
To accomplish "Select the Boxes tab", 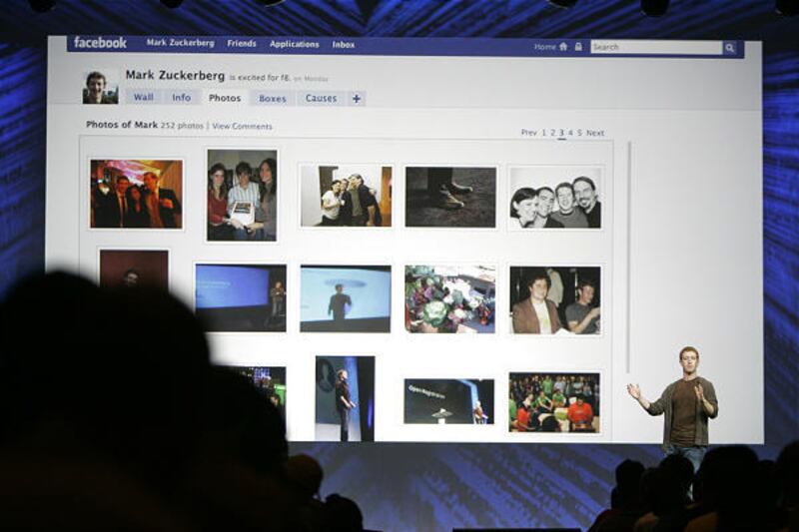I will 272,99.
